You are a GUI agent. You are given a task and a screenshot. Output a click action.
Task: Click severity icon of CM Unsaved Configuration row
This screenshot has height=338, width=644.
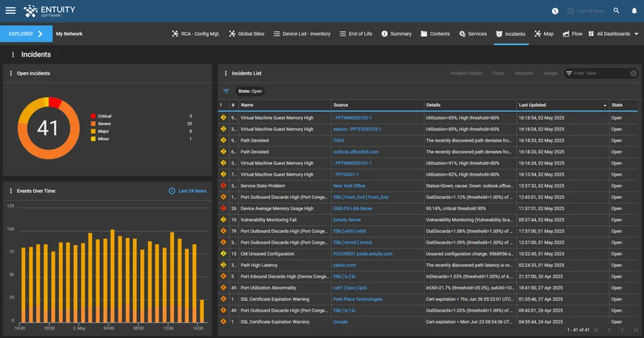(223, 253)
